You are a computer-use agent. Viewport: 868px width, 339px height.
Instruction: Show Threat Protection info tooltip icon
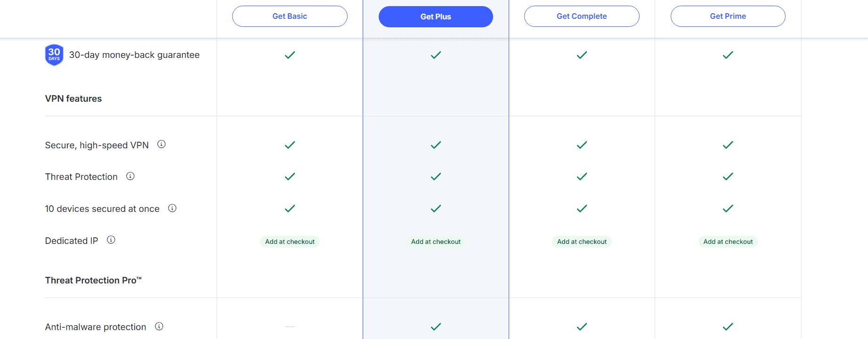(130, 176)
